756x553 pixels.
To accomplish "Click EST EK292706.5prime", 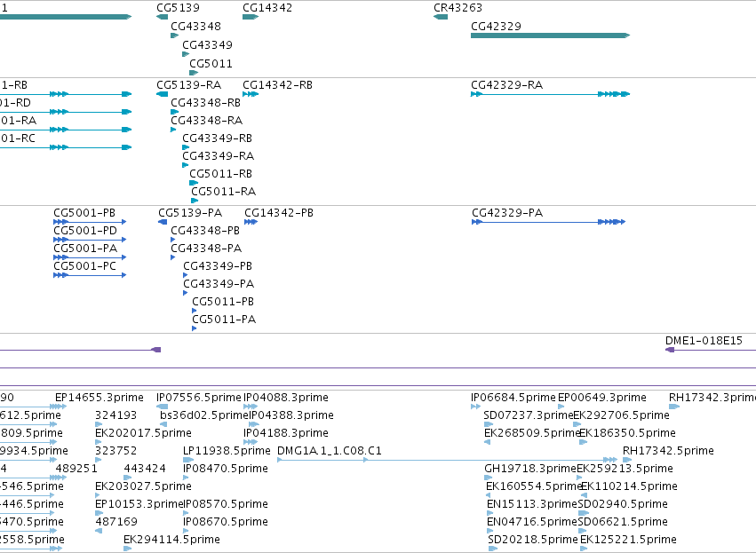I will tap(622, 415).
